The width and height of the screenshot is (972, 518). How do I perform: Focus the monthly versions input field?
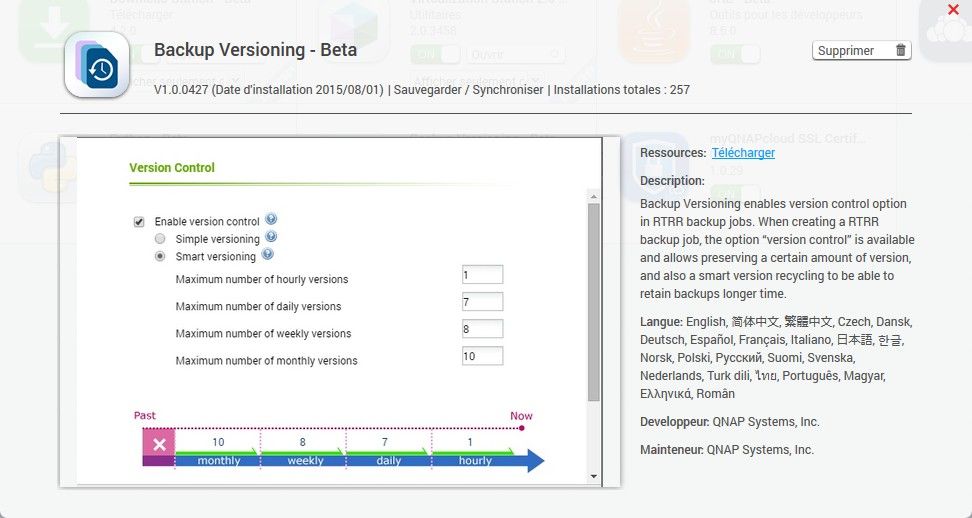(x=482, y=356)
